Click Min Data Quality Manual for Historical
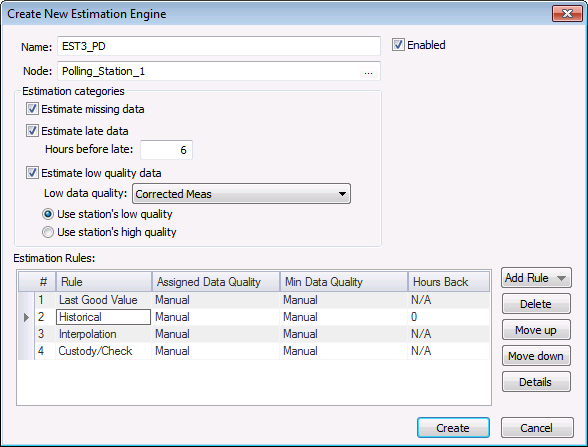This screenshot has height=447, width=588. coord(344,317)
